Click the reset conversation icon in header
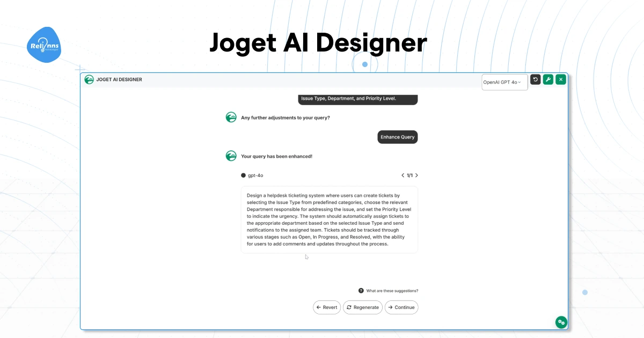 coord(536,79)
